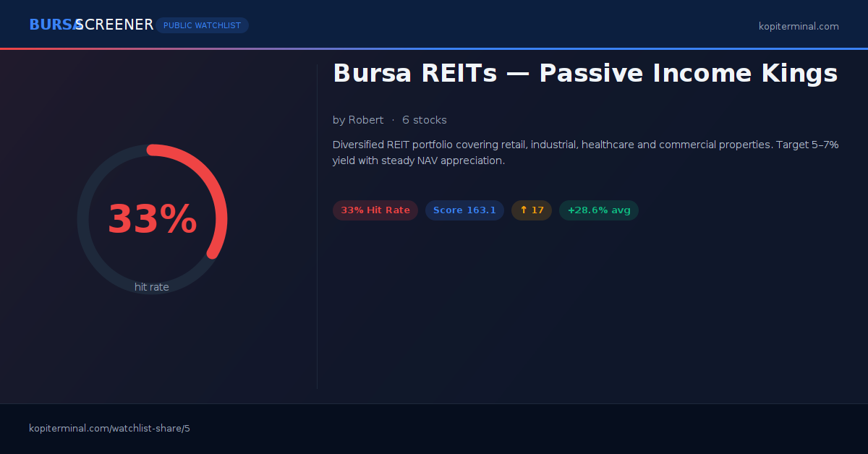Click the large 33% value in the ring
This screenshot has width=868, height=454.
tap(152, 219)
